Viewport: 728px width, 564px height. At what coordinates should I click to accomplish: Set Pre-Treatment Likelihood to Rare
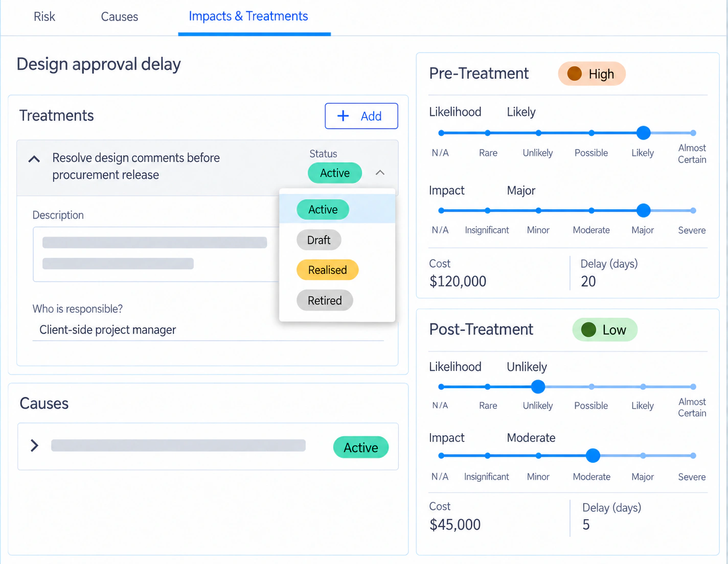point(488,133)
